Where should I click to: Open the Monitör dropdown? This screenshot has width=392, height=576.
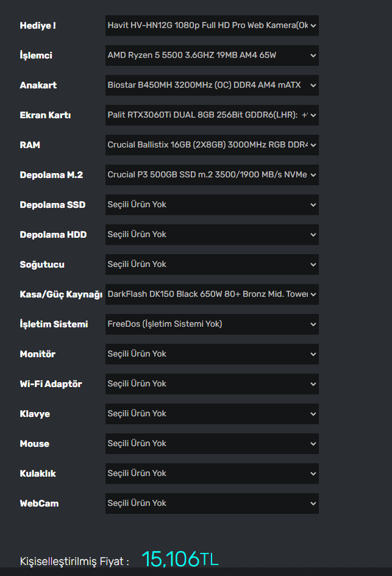tap(212, 354)
